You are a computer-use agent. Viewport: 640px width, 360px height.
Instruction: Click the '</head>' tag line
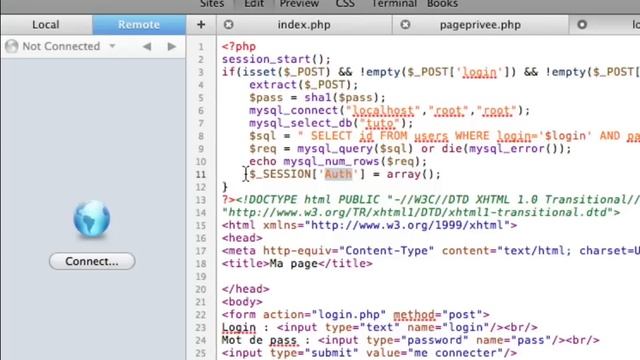coord(246,289)
